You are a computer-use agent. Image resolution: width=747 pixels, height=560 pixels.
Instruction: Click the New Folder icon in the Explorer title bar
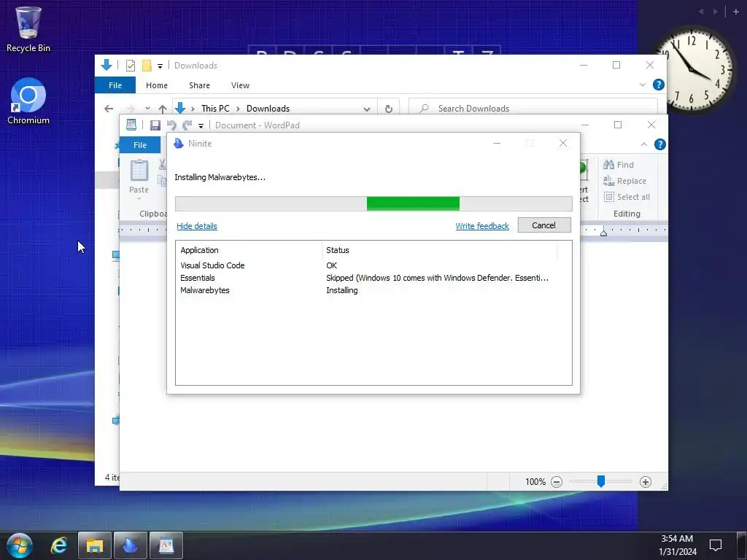coord(147,66)
